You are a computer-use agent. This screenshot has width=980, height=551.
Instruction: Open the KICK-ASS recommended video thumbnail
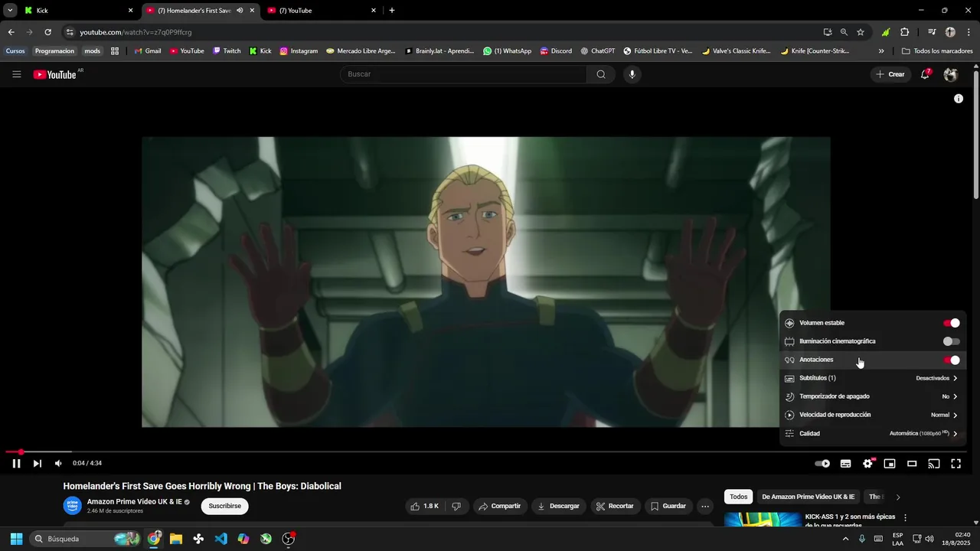[x=763, y=520]
